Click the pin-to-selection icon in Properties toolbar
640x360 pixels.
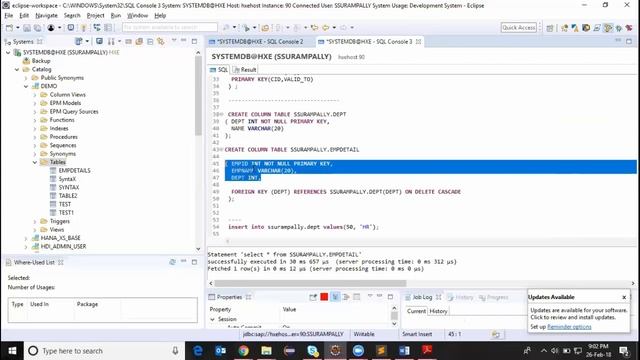coord(313,297)
